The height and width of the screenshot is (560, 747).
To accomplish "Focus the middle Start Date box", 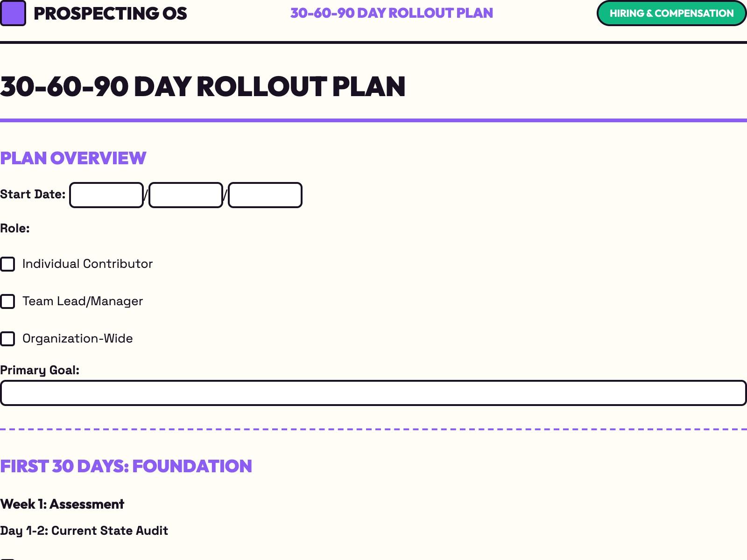I will [x=186, y=195].
